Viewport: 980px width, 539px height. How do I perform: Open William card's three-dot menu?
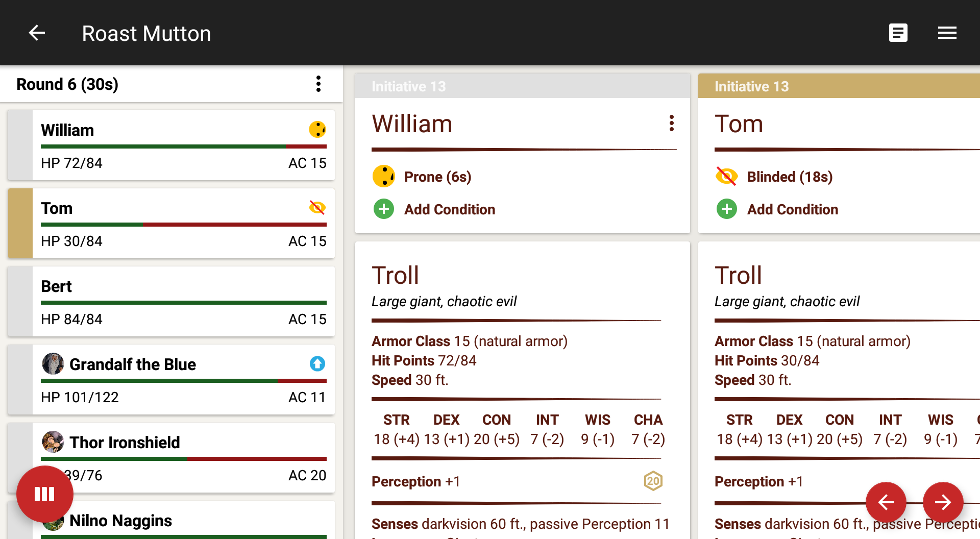pyautogui.click(x=671, y=123)
